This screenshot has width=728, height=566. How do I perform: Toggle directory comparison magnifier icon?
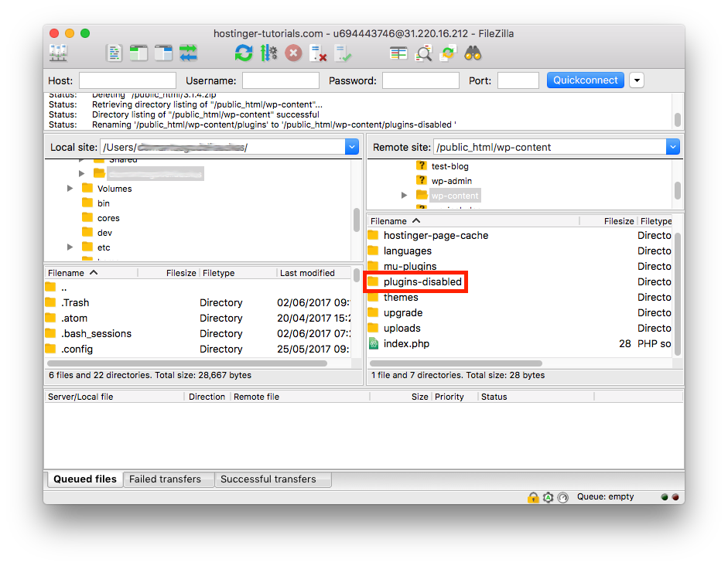423,53
